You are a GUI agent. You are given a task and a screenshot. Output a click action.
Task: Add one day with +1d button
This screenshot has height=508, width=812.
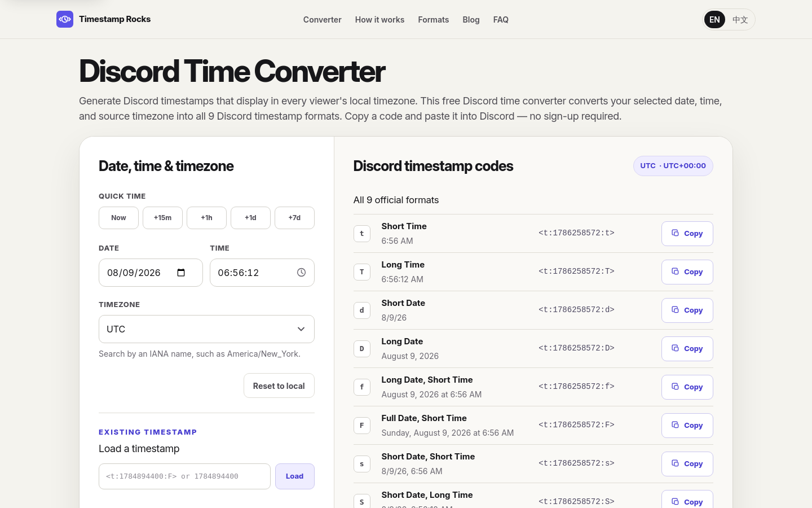pos(250,218)
